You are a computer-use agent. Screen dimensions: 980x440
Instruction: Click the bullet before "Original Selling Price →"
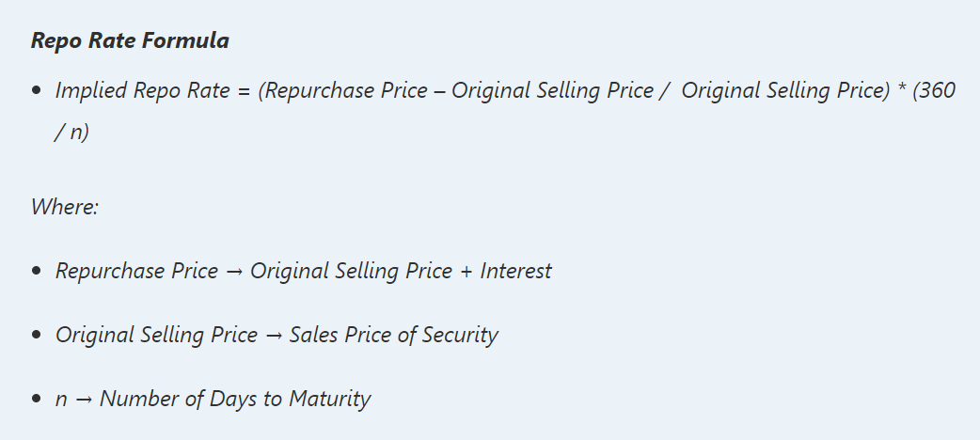(x=37, y=336)
